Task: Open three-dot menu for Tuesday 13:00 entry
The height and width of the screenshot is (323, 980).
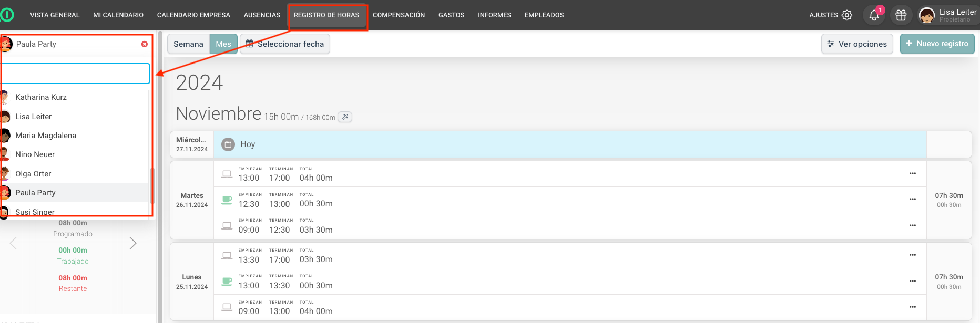Action: tap(912, 173)
